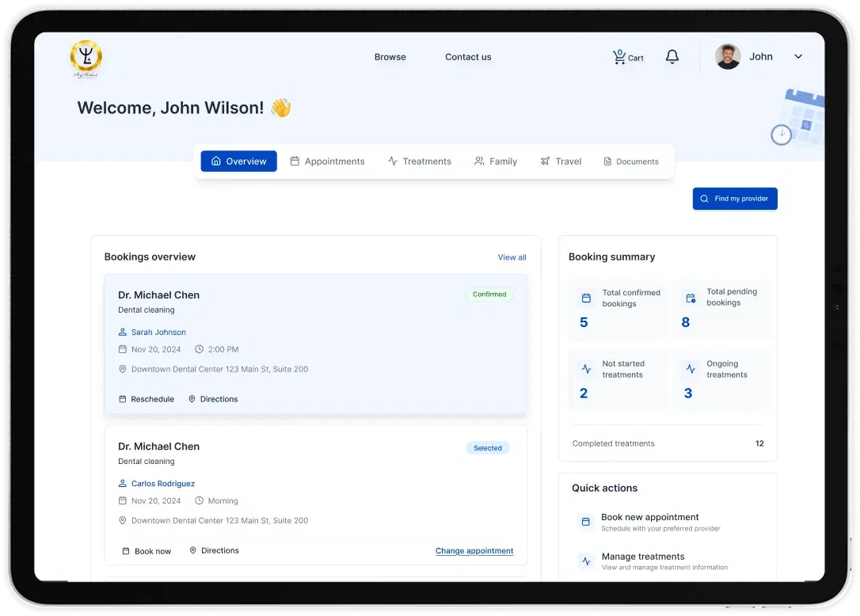
Task: Open the Browse menu item
Action: point(390,57)
